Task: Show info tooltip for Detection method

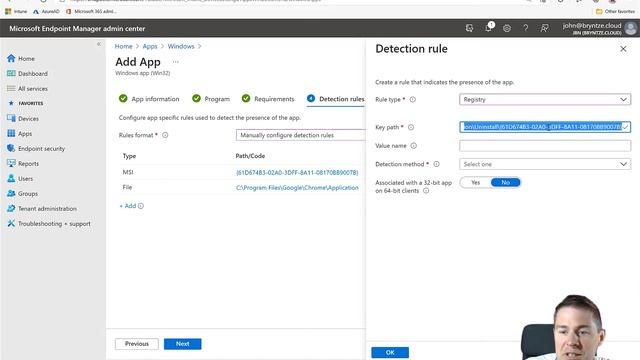Action: click(x=436, y=164)
